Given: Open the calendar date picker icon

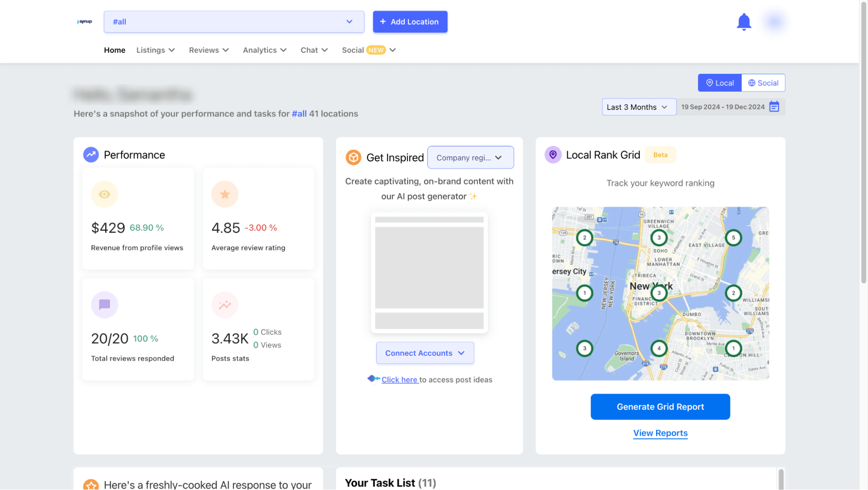Looking at the screenshot, I should click(774, 107).
